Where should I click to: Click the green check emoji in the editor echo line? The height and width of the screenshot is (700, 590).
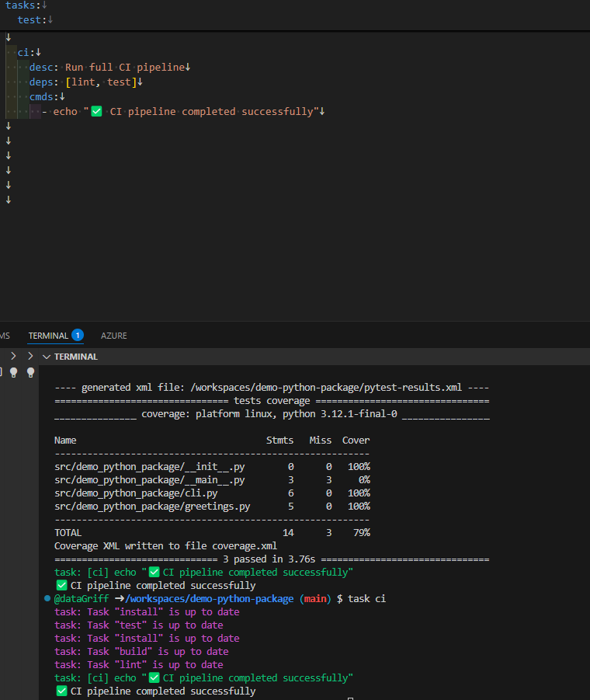pyautogui.click(x=96, y=111)
